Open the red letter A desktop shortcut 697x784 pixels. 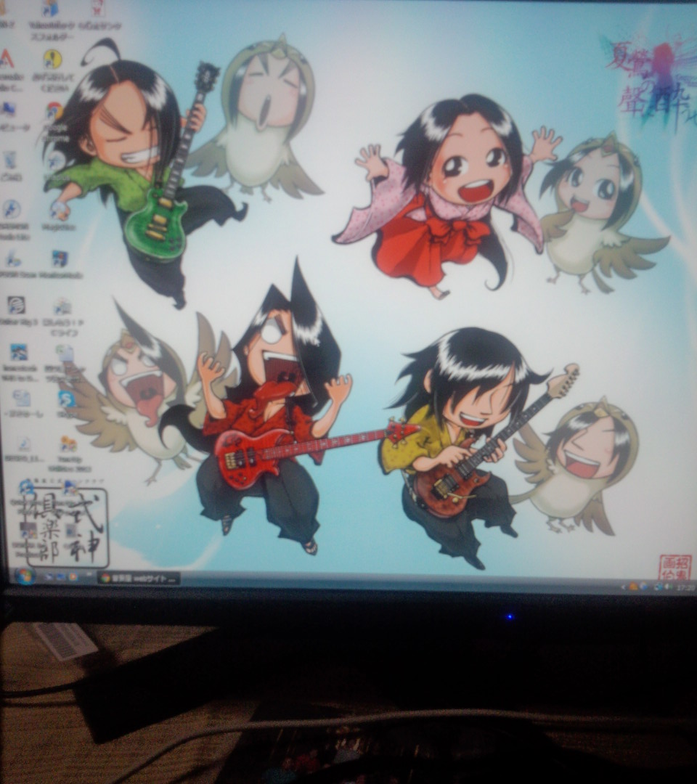tap(7, 60)
